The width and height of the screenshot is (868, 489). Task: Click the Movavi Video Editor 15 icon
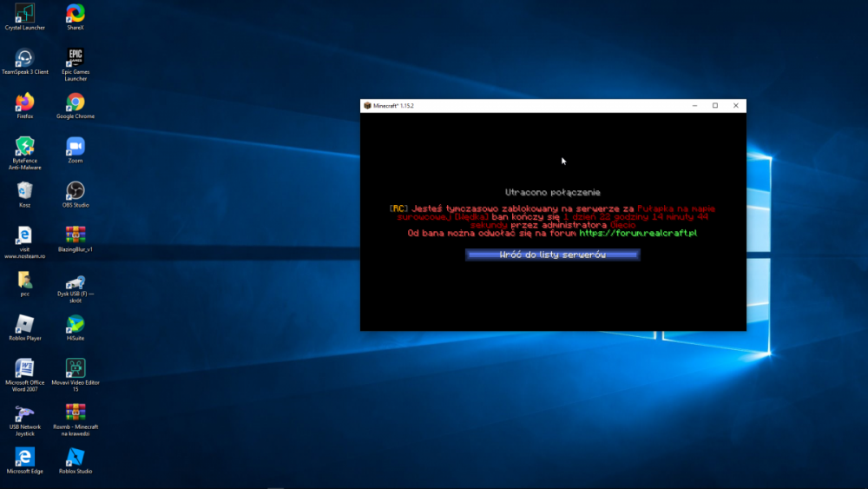tap(76, 367)
